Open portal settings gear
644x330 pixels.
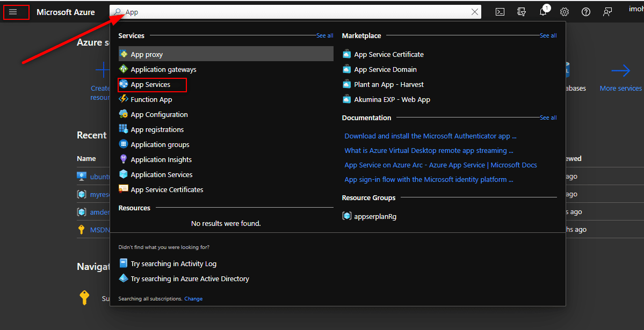point(565,12)
